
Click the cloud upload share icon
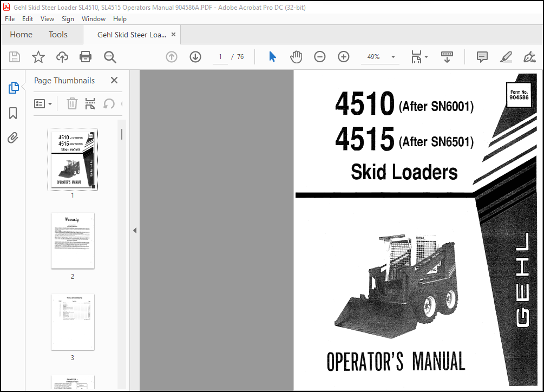point(62,57)
